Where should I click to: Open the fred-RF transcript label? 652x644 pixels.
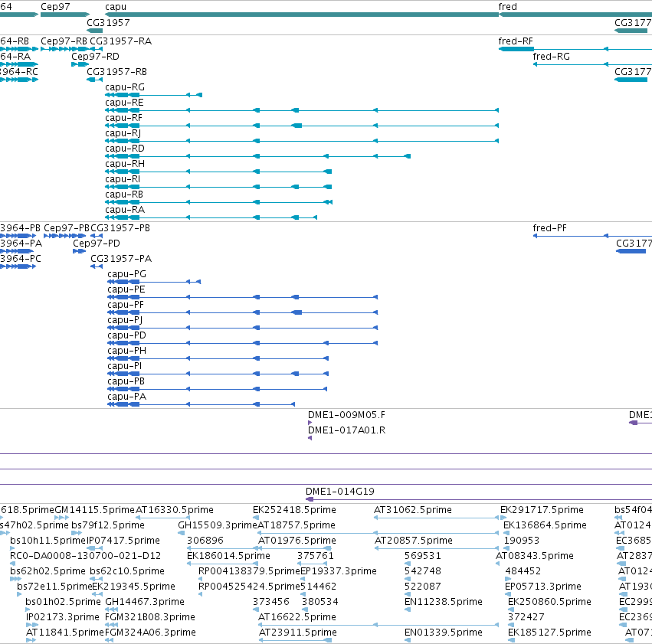516,41
